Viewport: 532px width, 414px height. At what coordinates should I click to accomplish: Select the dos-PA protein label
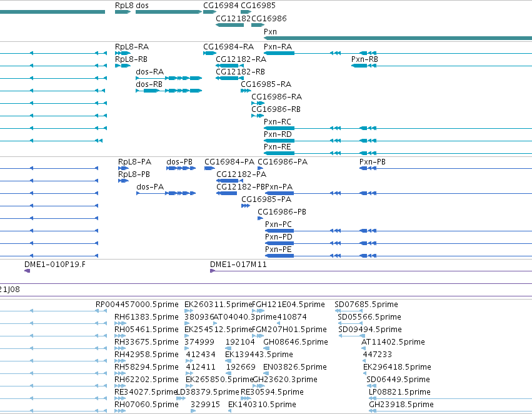[150, 187]
